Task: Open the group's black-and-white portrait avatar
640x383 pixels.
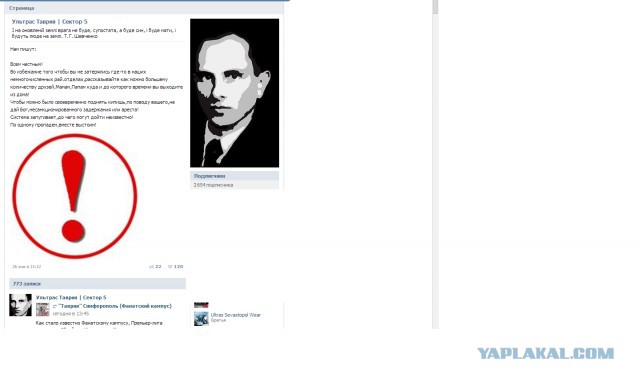Action: (x=235, y=93)
